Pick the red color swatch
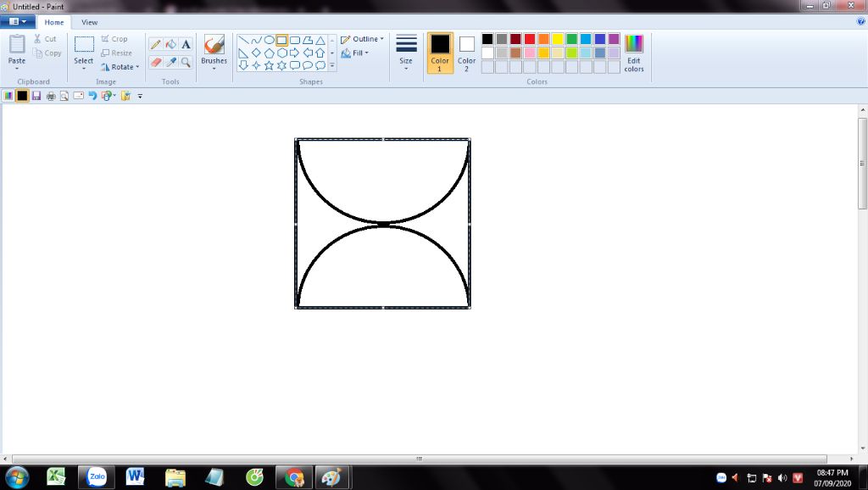Viewport: 868px width, 490px height. pyautogui.click(x=530, y=39)
